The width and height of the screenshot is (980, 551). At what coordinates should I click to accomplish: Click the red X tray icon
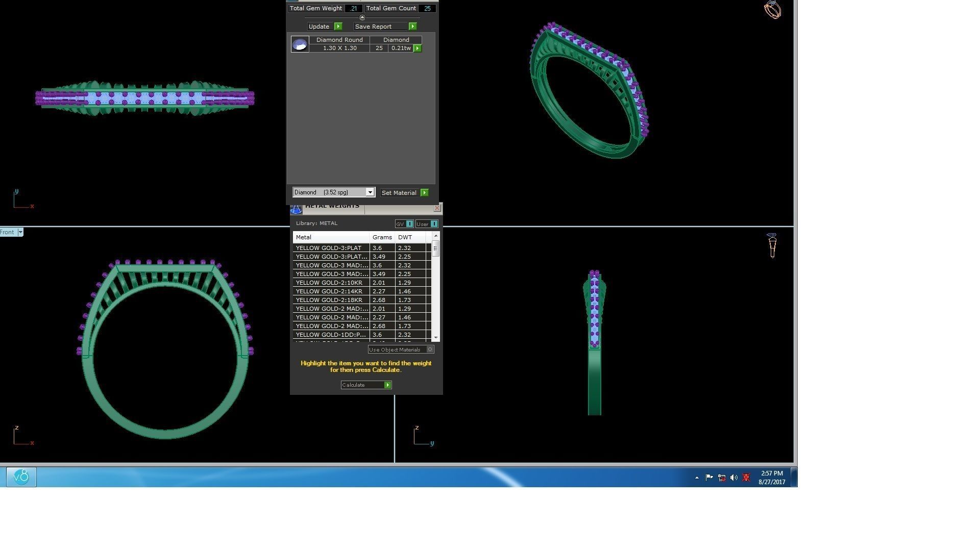(x=746, y=478)
